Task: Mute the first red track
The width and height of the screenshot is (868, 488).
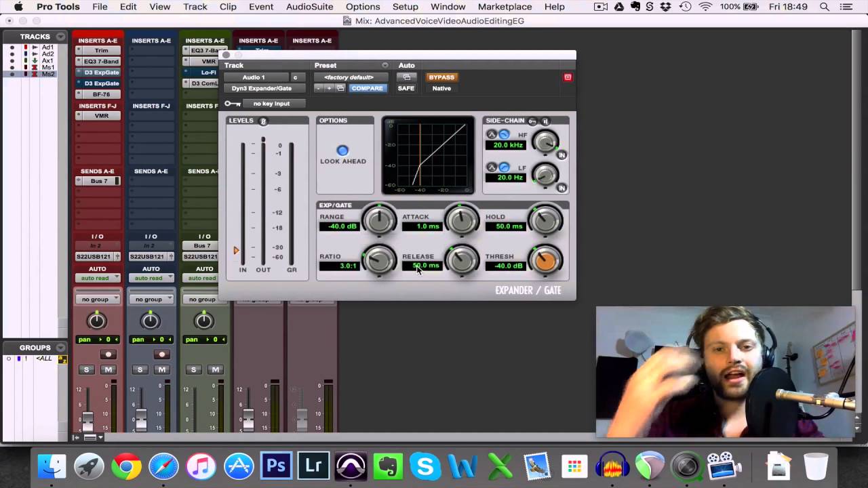Action: (107, 369)
